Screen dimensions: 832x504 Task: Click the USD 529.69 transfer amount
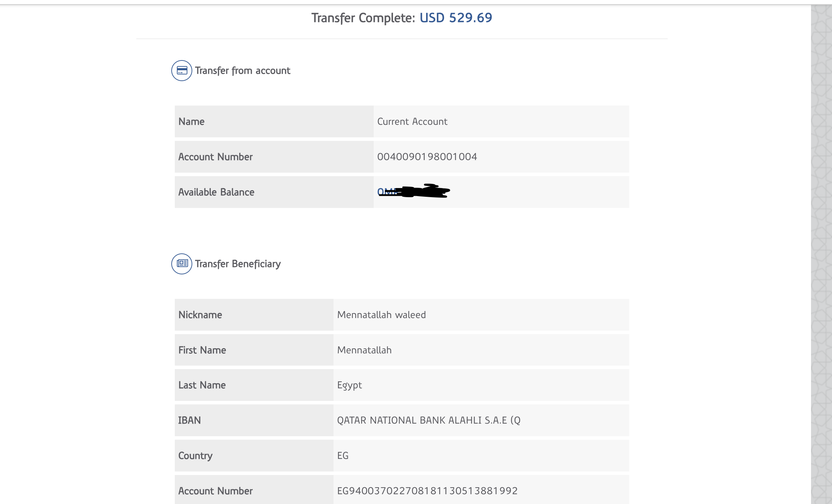456,18
